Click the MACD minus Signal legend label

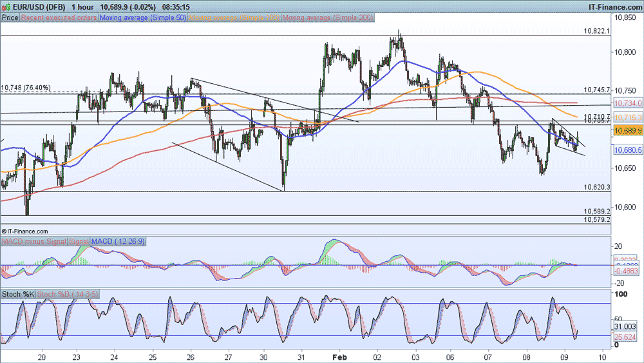[33, 241]
